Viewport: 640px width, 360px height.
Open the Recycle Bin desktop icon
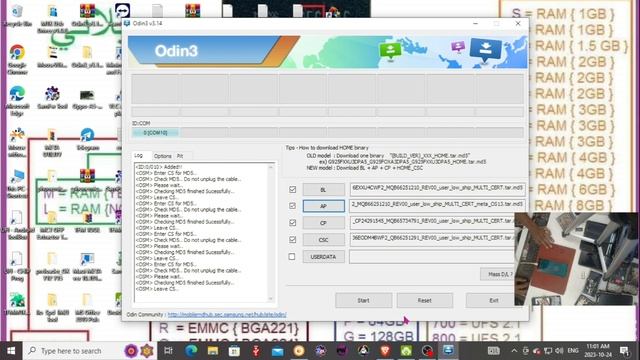tap(17, 16)
